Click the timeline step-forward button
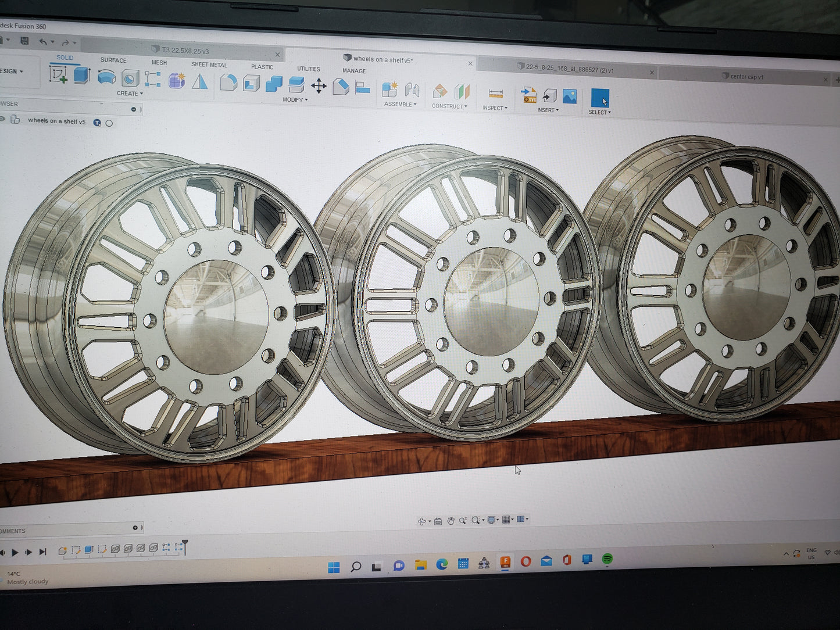The height and width of the screenshot is (630, 840). [x=28, y=552]
